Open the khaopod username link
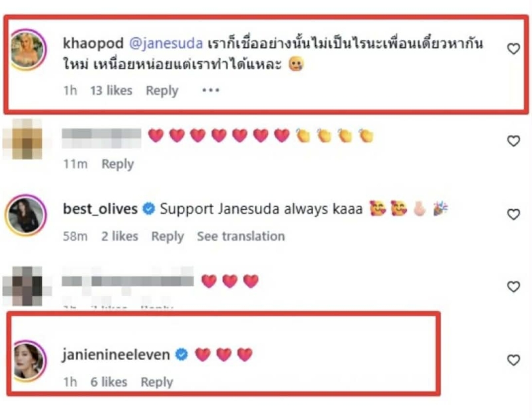Image resolution: width=532 pixels, height=418 pixels. point(93,43)
